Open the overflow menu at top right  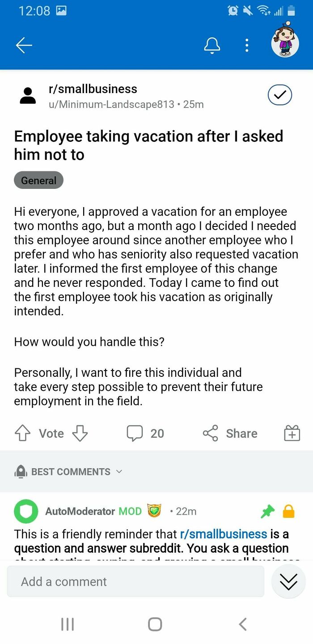click(x=247, y=45)
